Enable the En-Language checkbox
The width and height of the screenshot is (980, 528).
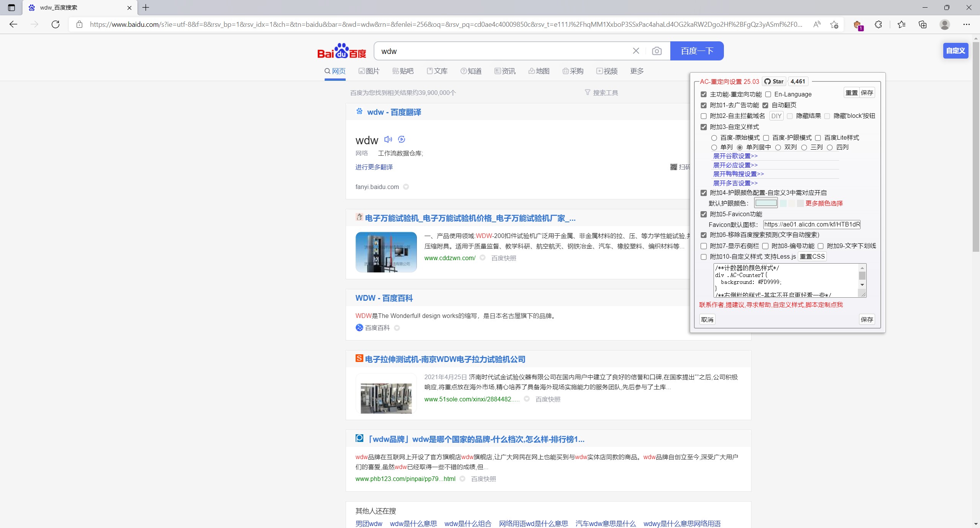[769, 95]
